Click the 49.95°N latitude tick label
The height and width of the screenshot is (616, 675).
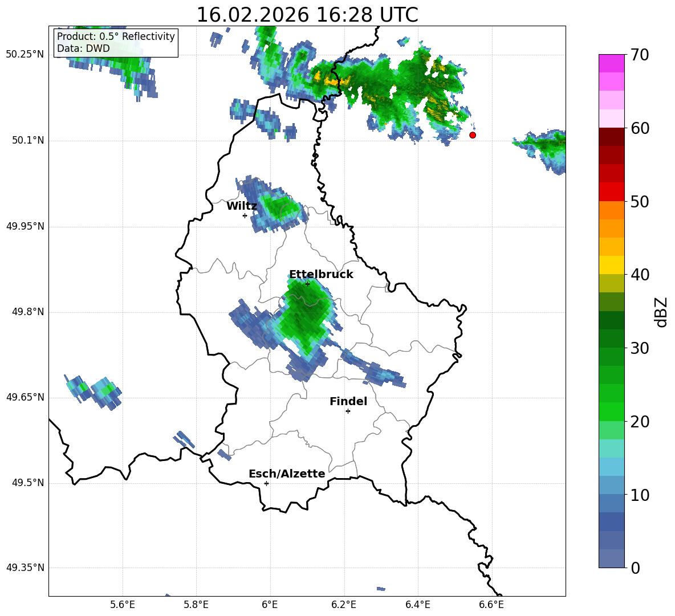(25, 226)
